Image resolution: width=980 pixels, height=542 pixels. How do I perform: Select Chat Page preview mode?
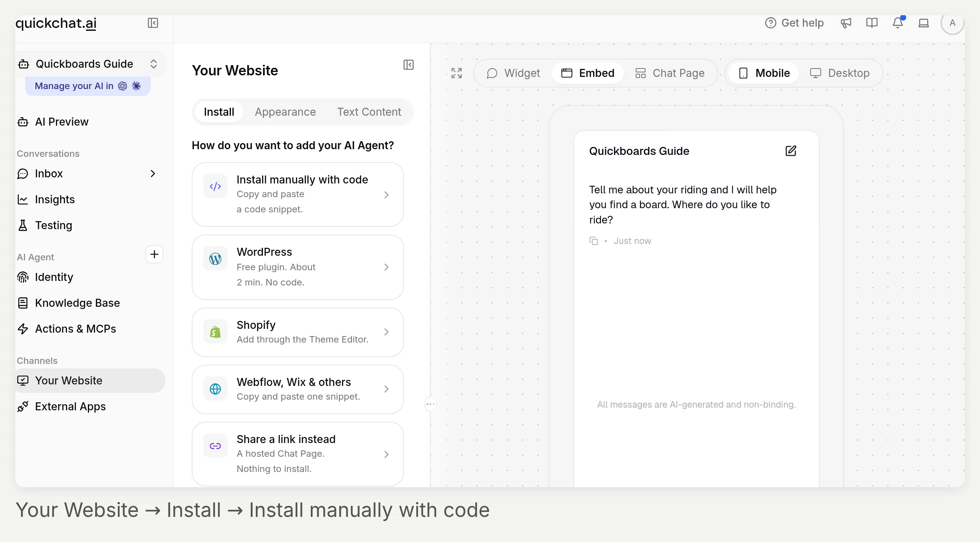[x=670, y=73]
